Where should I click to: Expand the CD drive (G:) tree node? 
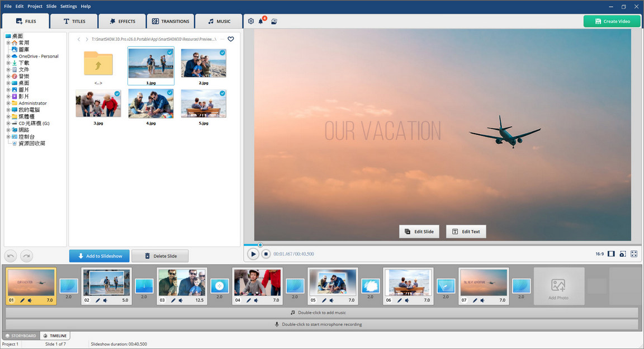pos(8,124)
